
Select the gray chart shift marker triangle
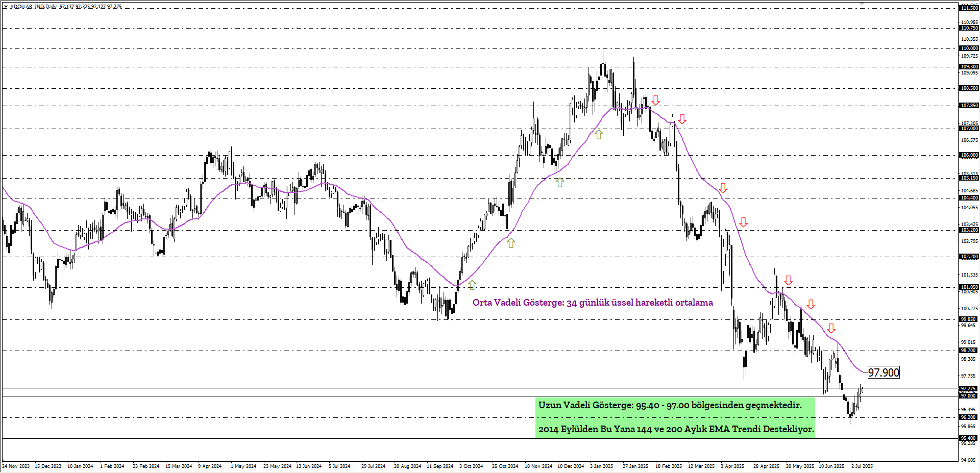(862, 4)
